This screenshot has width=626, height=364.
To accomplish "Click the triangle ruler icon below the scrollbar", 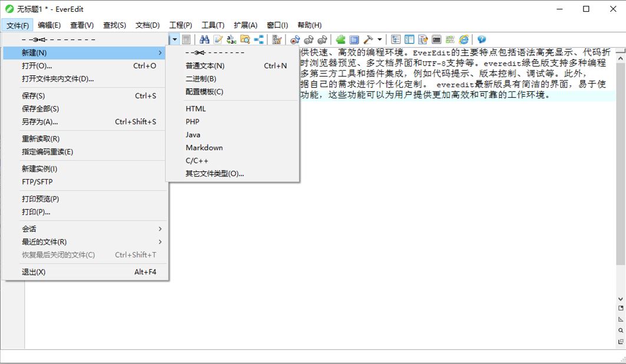I will [621, 319].
